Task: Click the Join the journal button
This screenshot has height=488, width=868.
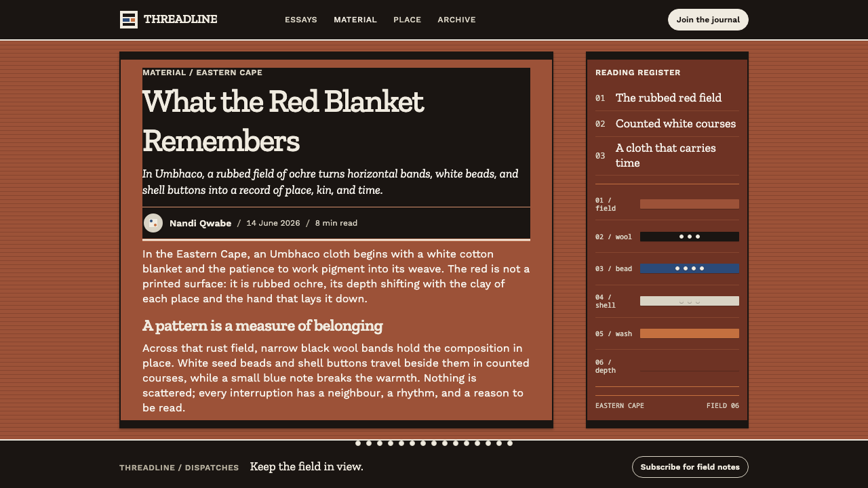Action: pyautogui.click(x=708, y=20)
